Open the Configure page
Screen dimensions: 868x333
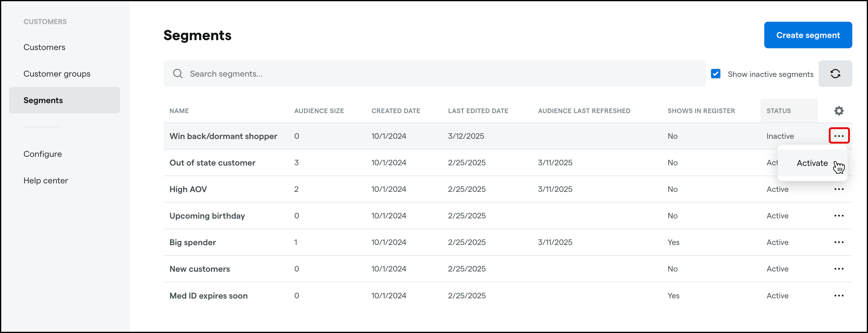pyautogui.click(x=43, y=154)
